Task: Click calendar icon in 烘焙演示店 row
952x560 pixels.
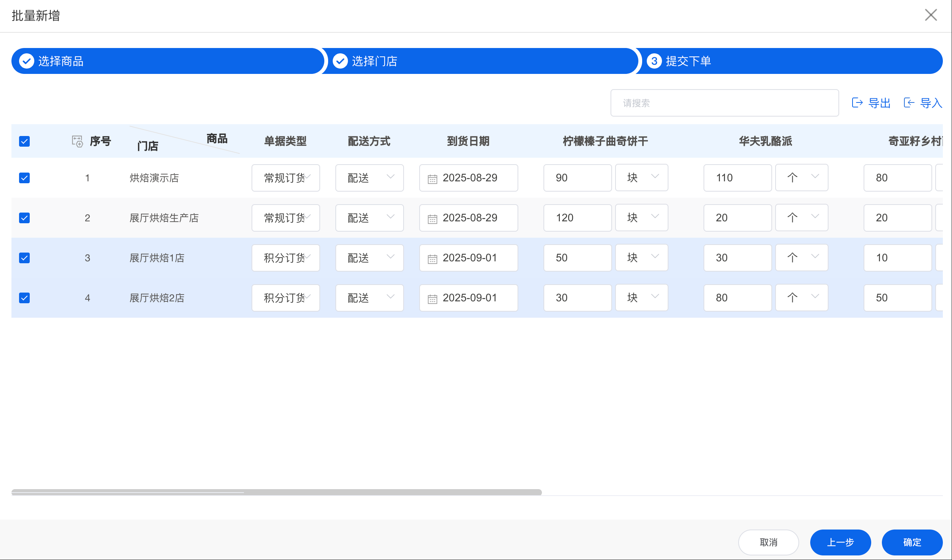Action: 432,178
